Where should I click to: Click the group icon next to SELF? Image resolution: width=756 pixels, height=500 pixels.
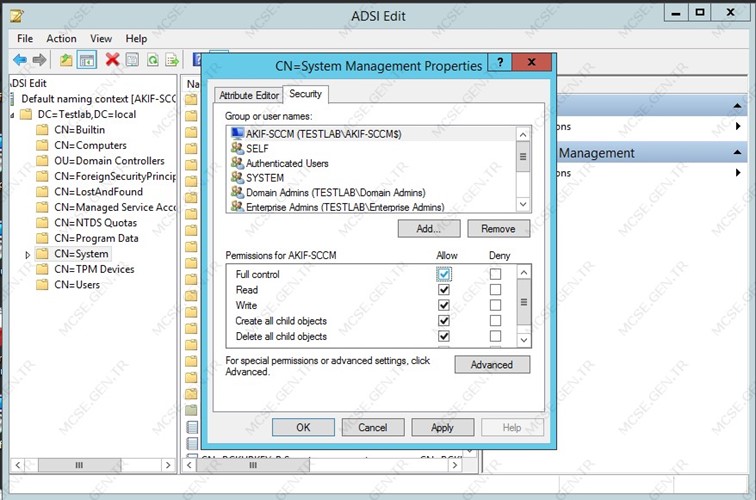(x=237, y=148)
